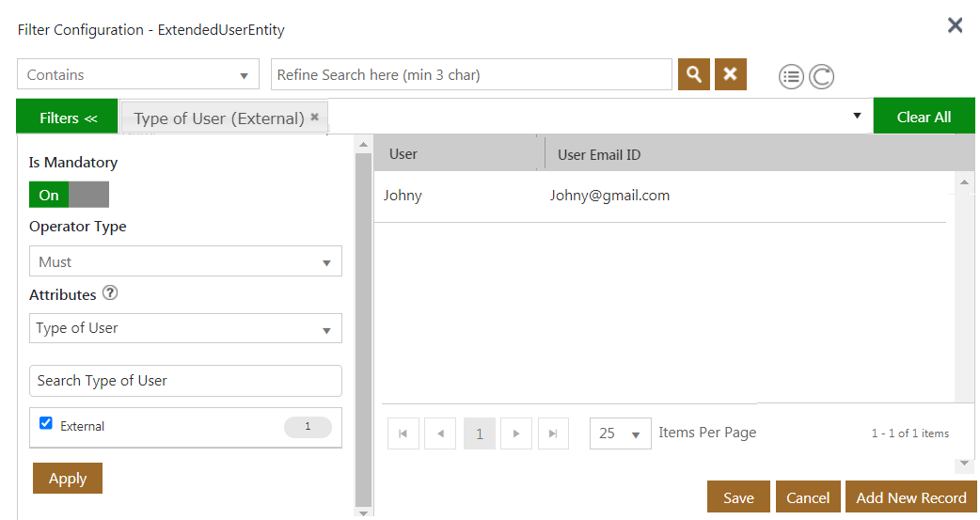This screenshot has height=520, width=980.
Task: Click the Attributes help question mark icon
Action: tap(110, 293)
